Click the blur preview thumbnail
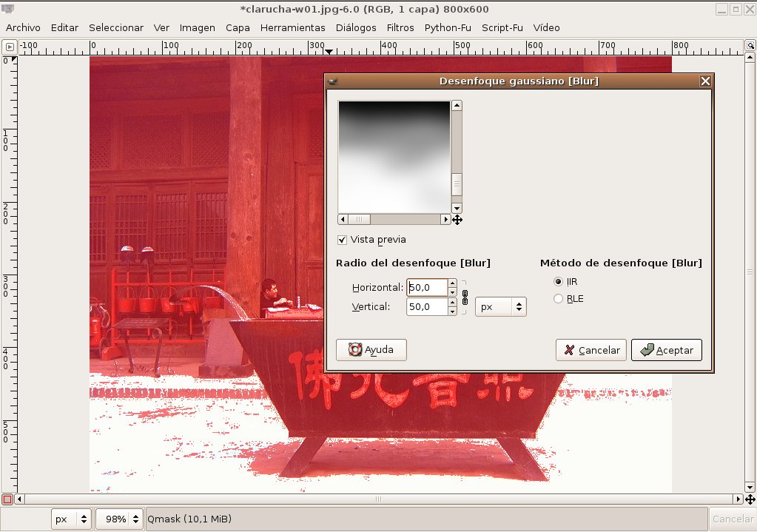Viewport: 757px width, 532px height. coord(394,157)
